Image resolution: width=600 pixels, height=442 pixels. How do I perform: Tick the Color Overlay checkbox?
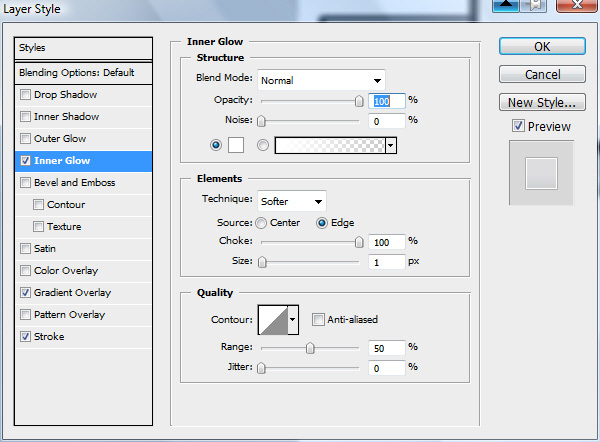click(x=25, y=271)
